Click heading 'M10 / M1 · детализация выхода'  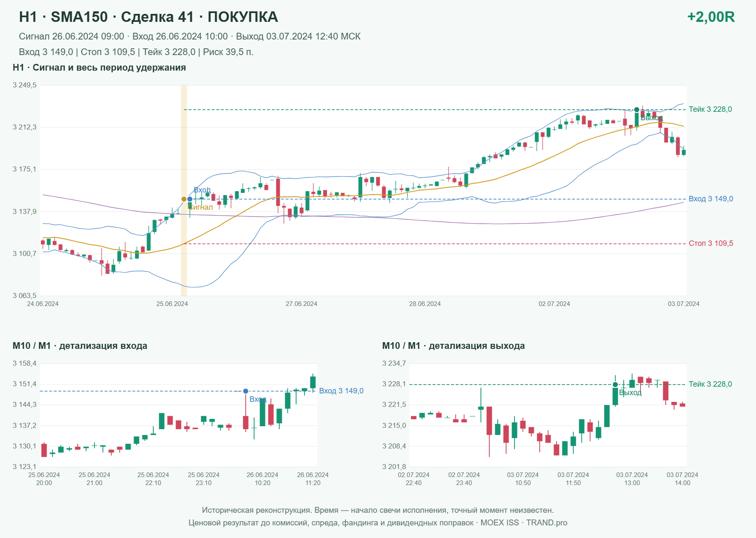point(454,346)
